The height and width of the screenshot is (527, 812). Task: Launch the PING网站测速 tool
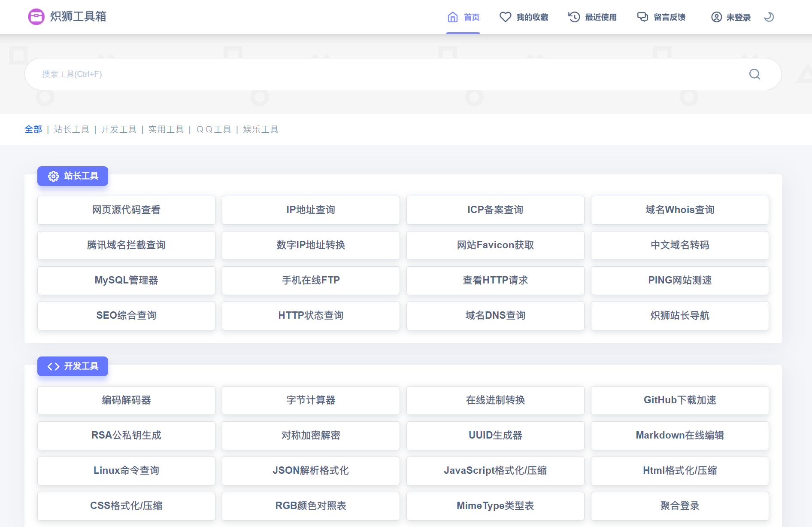click(x=679, y=280)
